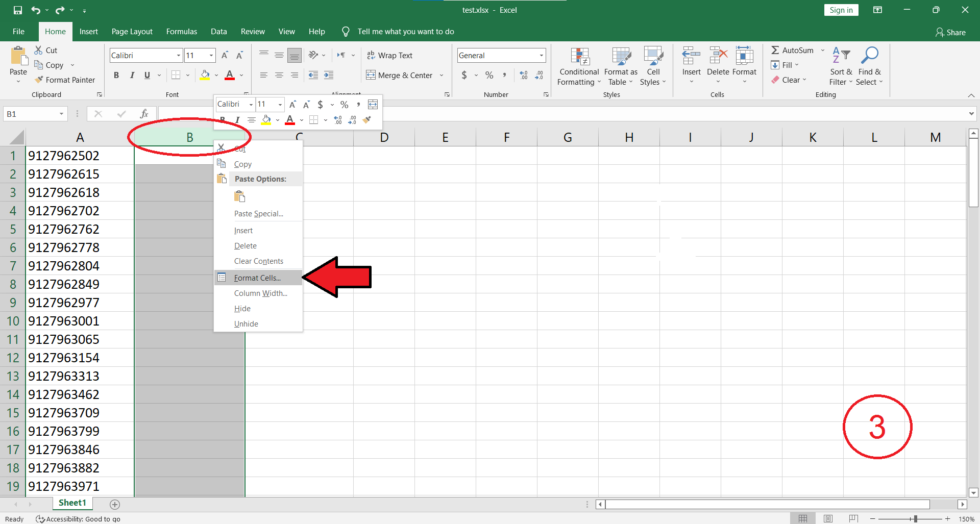980x524 pixels.
Task: Toggle Bold in the ribbon Font group
Action: pyautogui.click(x=116, y=75)
